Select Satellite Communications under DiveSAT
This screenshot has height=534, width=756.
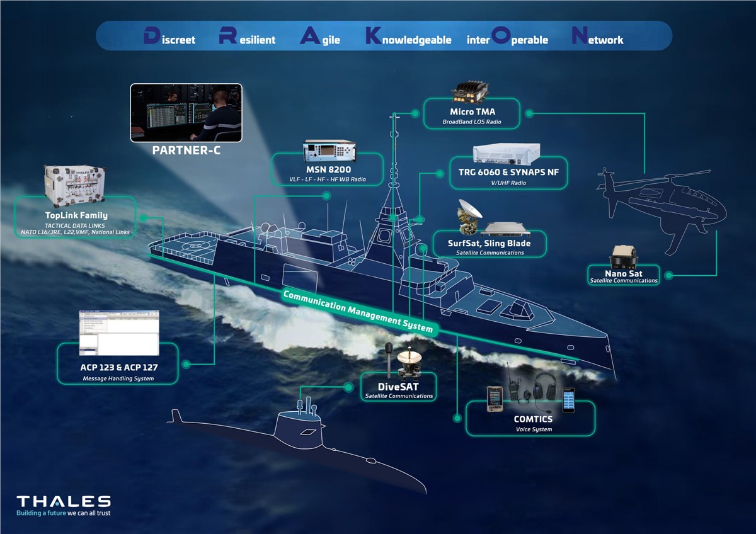(399, 396)
